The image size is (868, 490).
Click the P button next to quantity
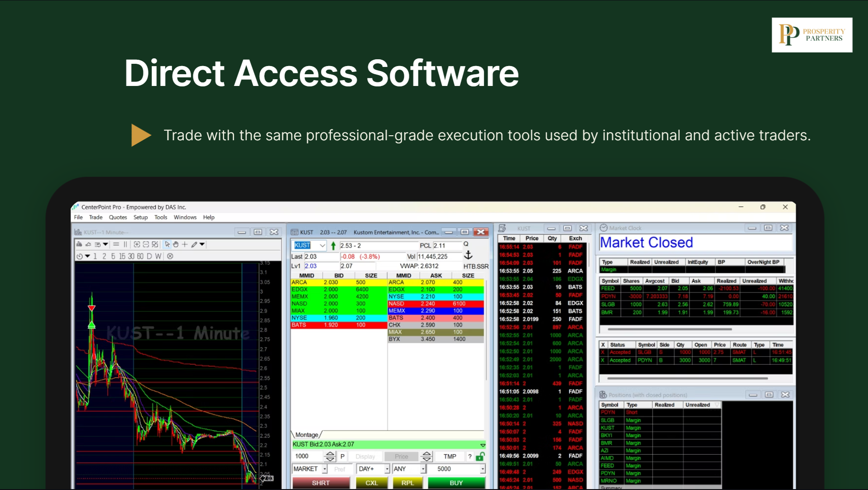tap(342, 457)
